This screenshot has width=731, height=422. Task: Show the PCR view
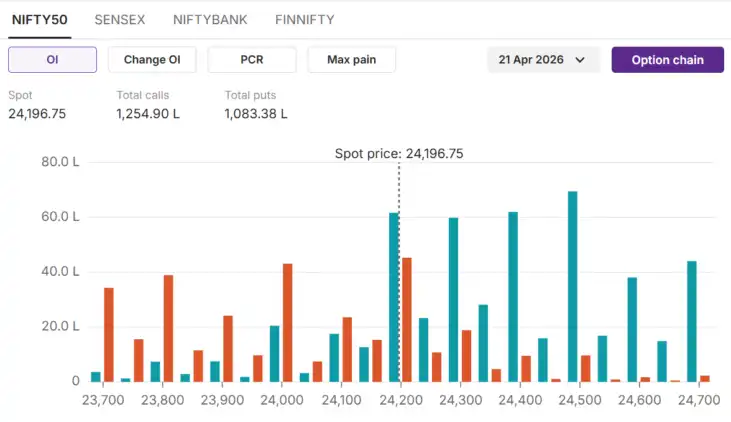coord(252,60)
